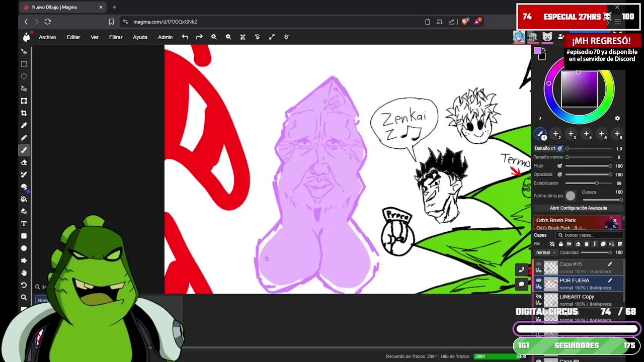The image size is (644, 362).
Task: Click Abrir Configuración Avanzada button
Action: pyautogui.click(x=579, y=208)
